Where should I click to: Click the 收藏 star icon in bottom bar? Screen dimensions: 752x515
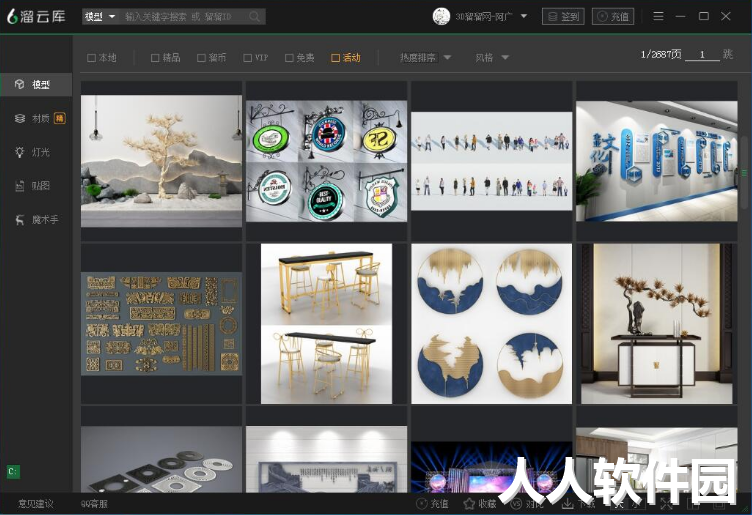click(469, 503)
